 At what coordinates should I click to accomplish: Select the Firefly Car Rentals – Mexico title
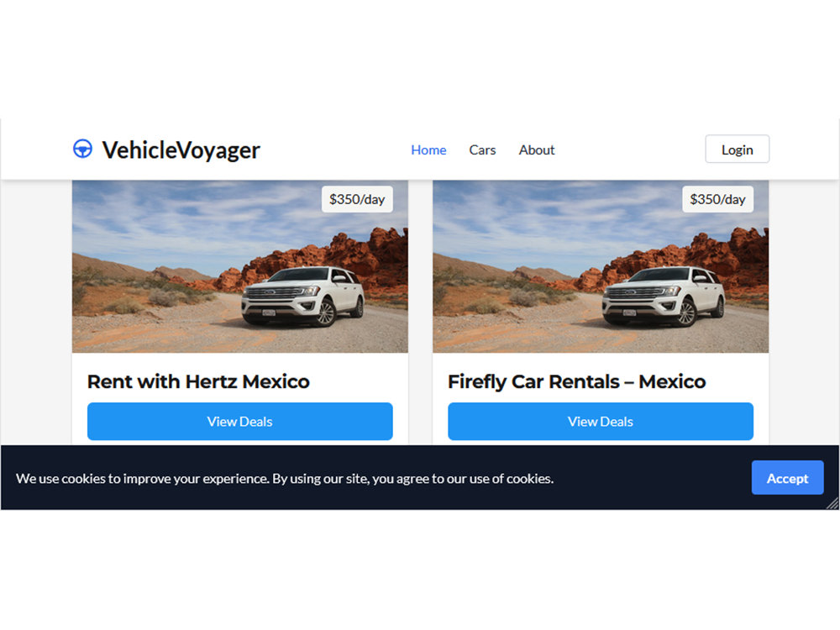point(577,381)
